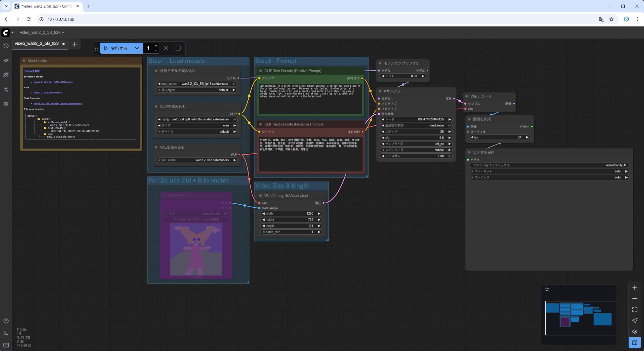Zoom in on the canvas
This screenshot has width=644, height=351.
[635, 288]
